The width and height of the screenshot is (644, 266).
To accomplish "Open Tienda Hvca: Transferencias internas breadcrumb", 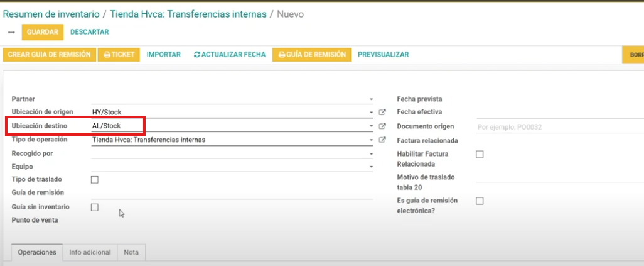I will coord(188,14).
